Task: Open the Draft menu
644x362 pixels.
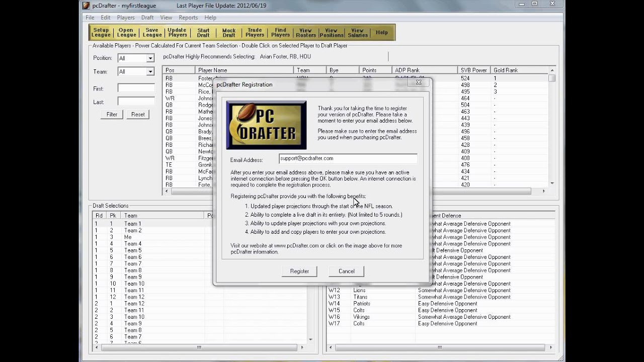Action: (147, 18)
